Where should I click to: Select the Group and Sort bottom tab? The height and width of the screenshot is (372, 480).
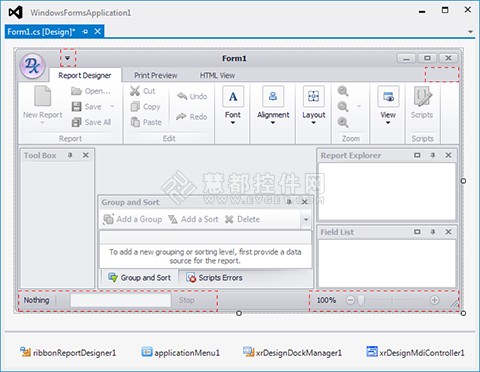pyautogui.click(x=139, y=277)
